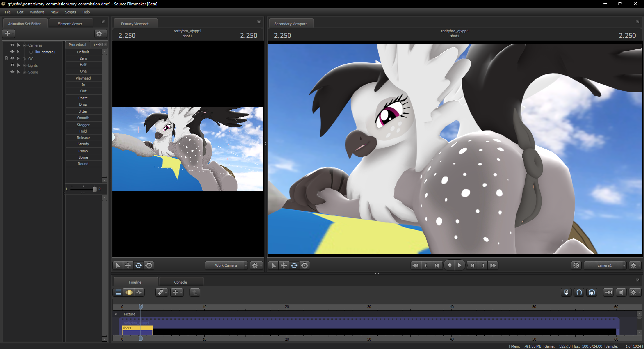The image size is (644, 349).
Task: Apply the Jitter procedural preset
Action: point(83,111)
